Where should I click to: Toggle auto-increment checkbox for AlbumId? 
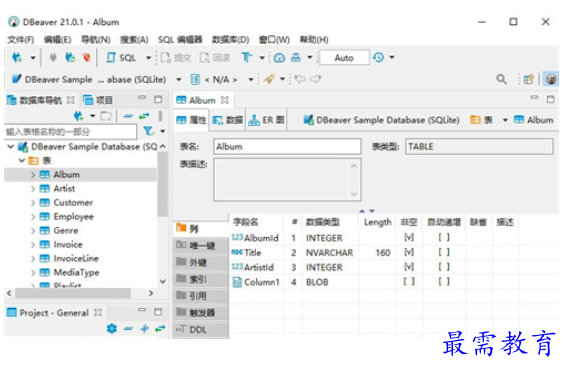coord(444,238)
